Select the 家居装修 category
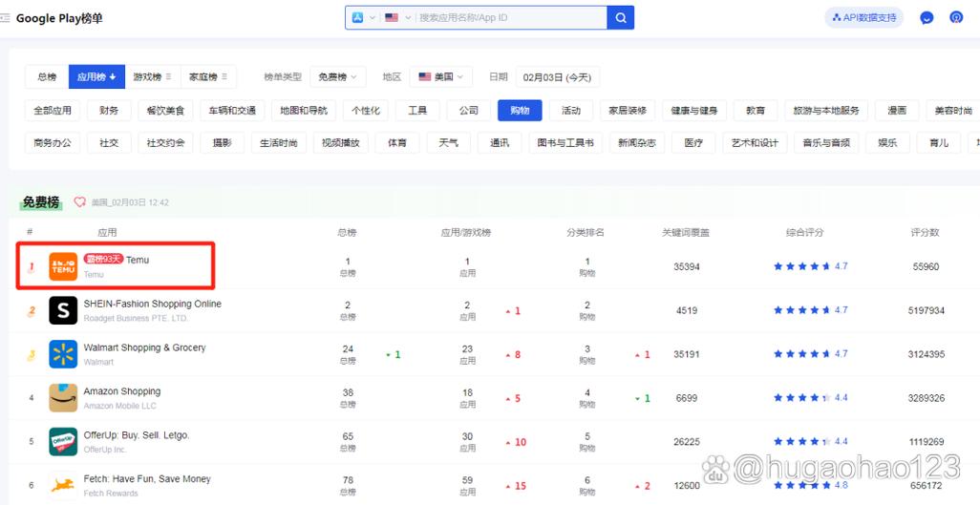The width and height of the screenshot is (980, 505). point(628,111)
